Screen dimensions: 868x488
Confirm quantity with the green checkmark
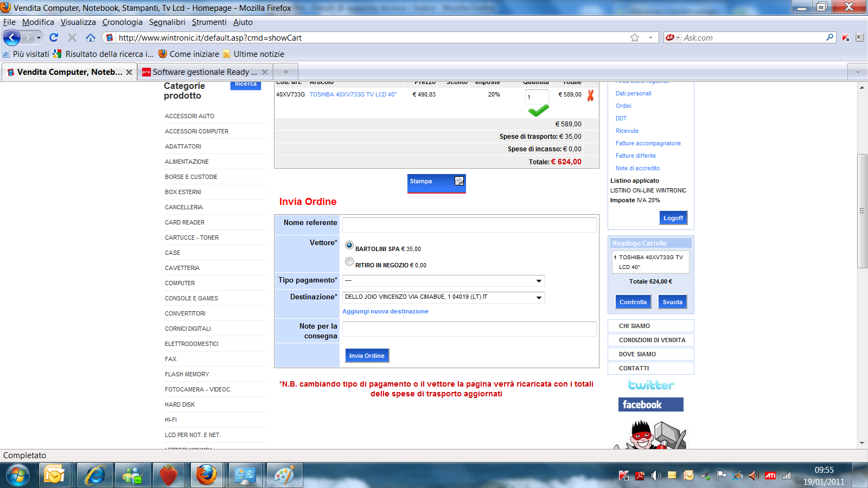[x=538, y=111]
